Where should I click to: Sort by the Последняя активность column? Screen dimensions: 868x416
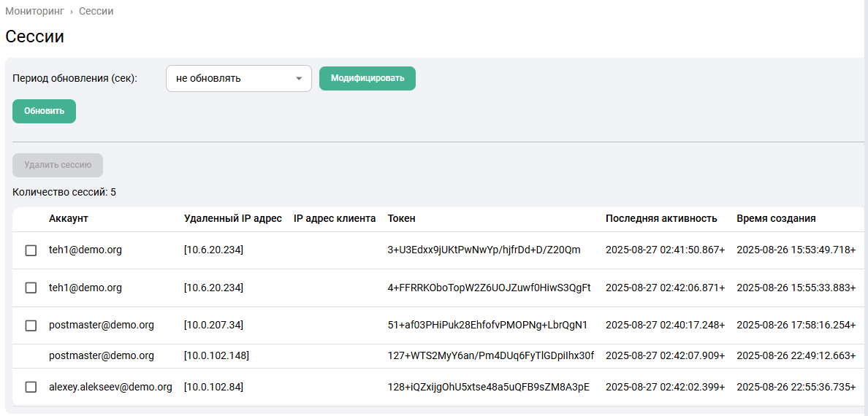click(661, 219)
